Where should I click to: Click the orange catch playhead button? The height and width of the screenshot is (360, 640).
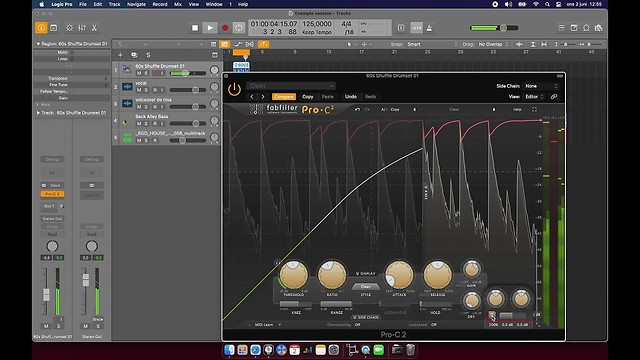(x=263, y=44)
